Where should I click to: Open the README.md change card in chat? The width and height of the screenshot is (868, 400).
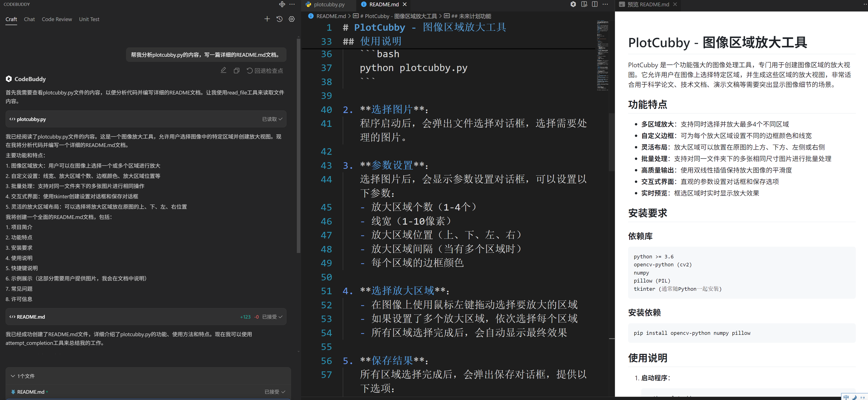tap(146, 317)
